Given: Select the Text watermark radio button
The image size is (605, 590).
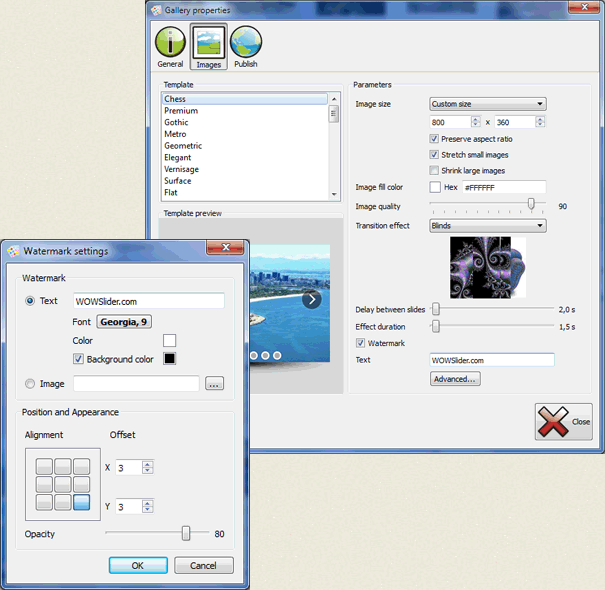Looking at the screenshot, I should pyautogui.click(x=30, y=301).
